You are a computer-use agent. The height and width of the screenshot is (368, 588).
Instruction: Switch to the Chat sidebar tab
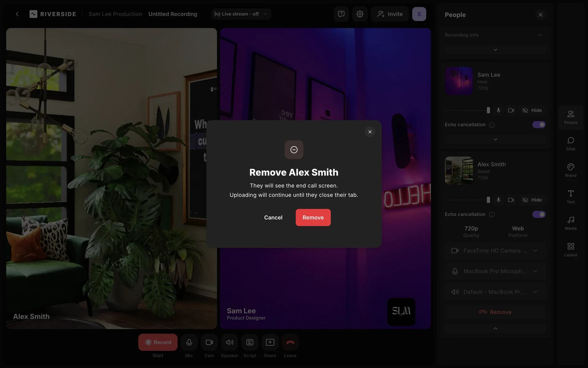point(571,144)
